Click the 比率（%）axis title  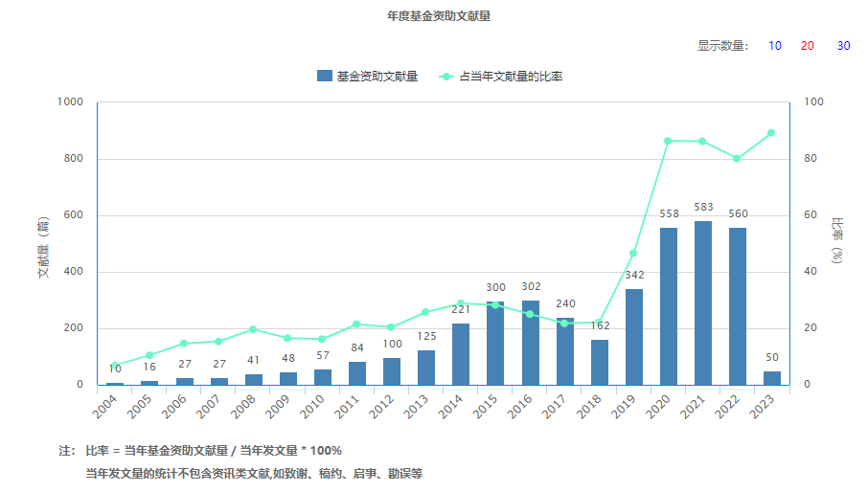[x=837, y=240]
